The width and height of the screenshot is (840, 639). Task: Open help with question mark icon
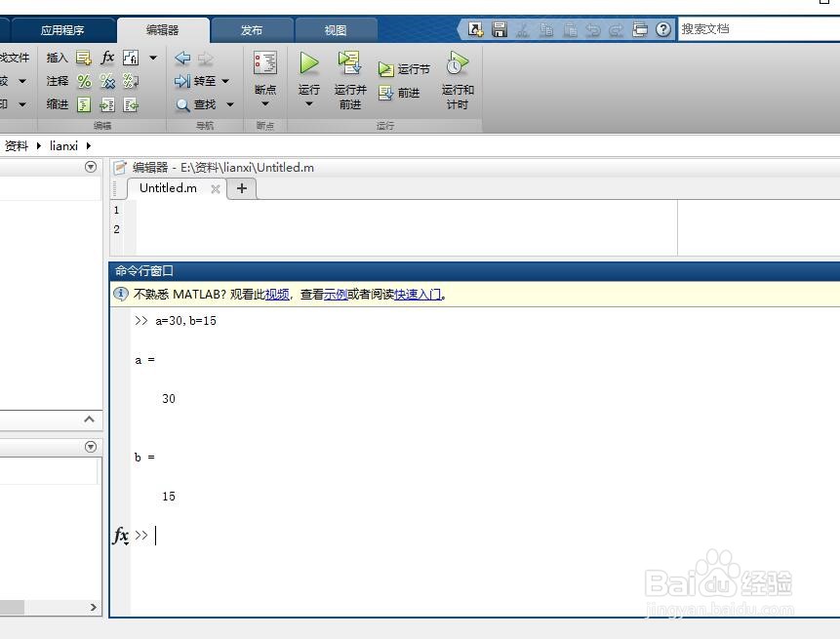(663, 29)
